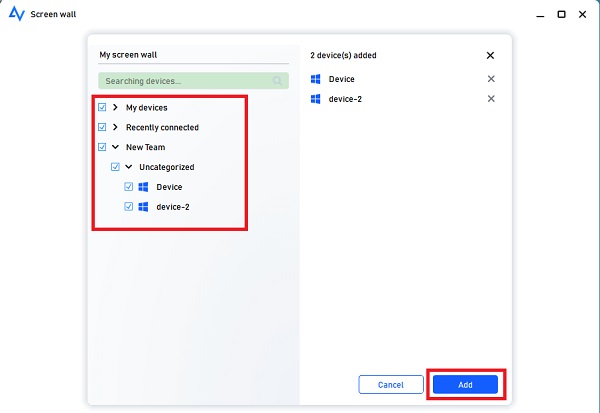Close the add devices dialog
The height and width of the screenshot is (413, 600).
coord(490,56)
